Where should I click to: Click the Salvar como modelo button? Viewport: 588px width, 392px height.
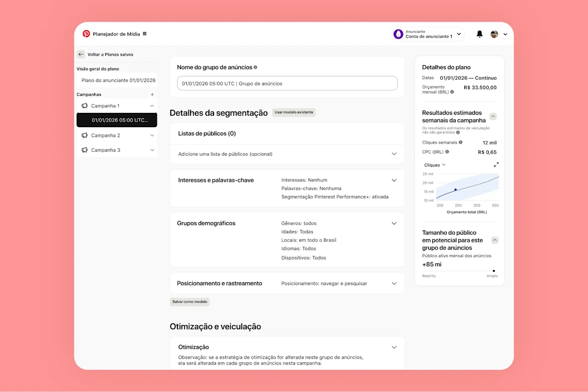pos(190,302)
